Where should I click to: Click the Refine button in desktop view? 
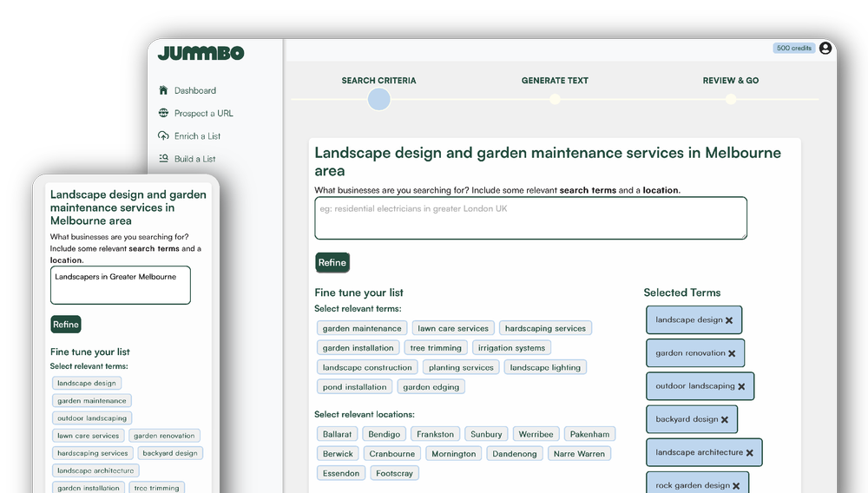pos(332,263)
